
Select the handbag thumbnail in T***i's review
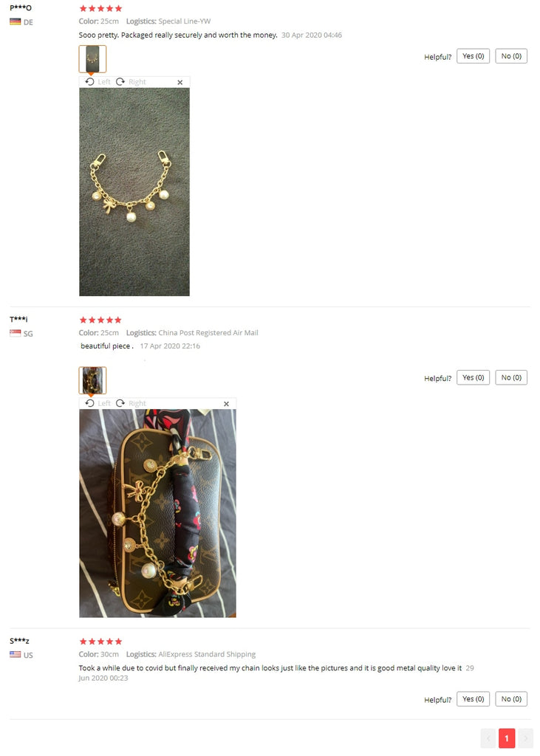[92, 380]
